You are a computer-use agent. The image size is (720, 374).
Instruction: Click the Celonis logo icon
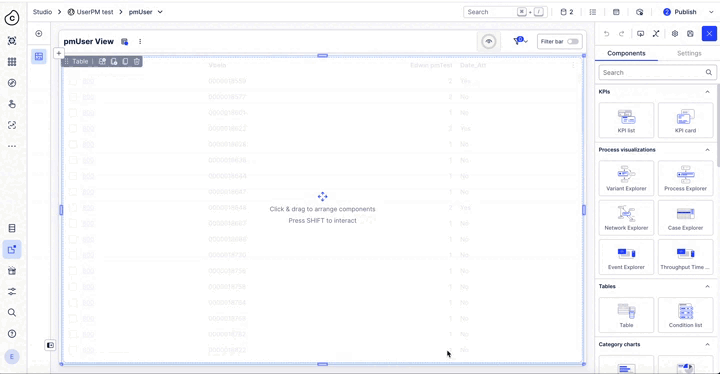click(x=11, y=18)
